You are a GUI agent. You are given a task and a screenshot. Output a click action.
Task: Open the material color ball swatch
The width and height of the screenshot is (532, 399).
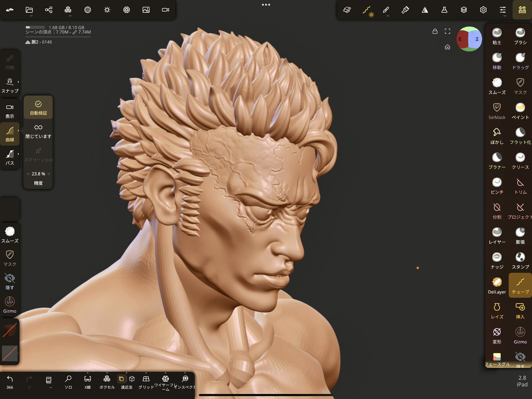(x=10, y=330)
